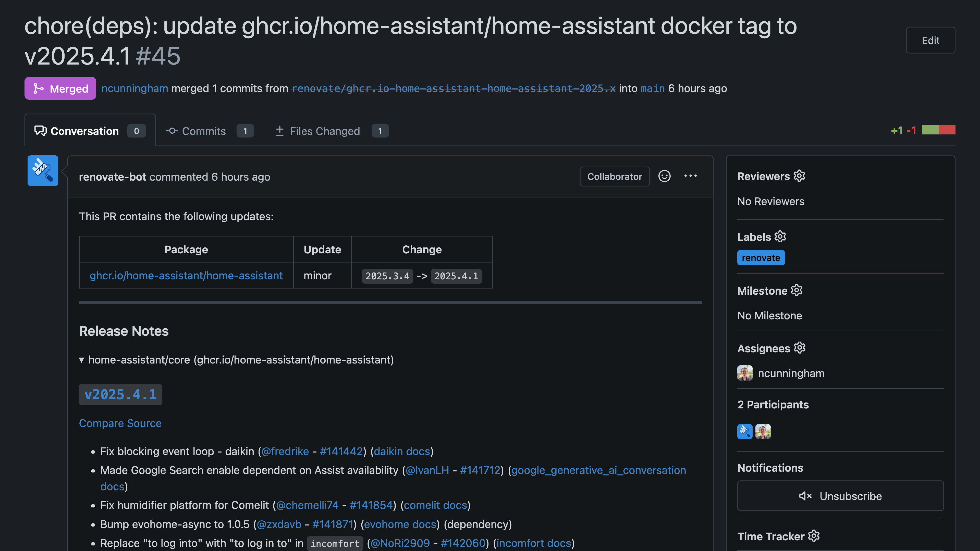Click the ncunningham participant avatar
Viewport: 980px width, 551px height.
[763, 432]
